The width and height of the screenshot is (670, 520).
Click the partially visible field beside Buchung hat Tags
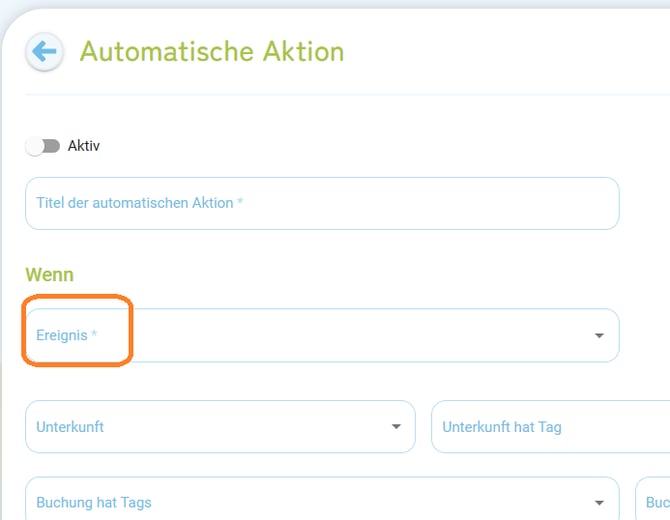655,502
